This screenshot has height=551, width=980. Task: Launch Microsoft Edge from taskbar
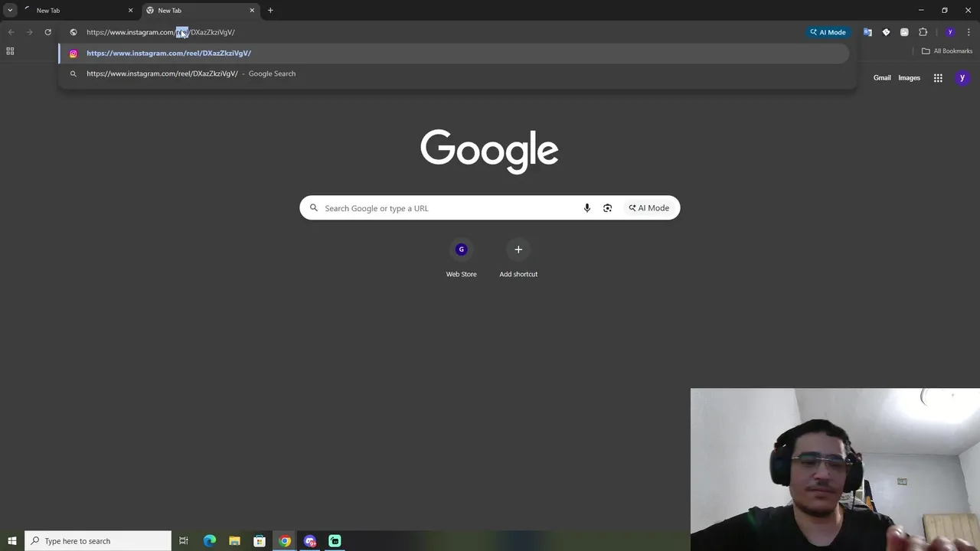(210, 541)
